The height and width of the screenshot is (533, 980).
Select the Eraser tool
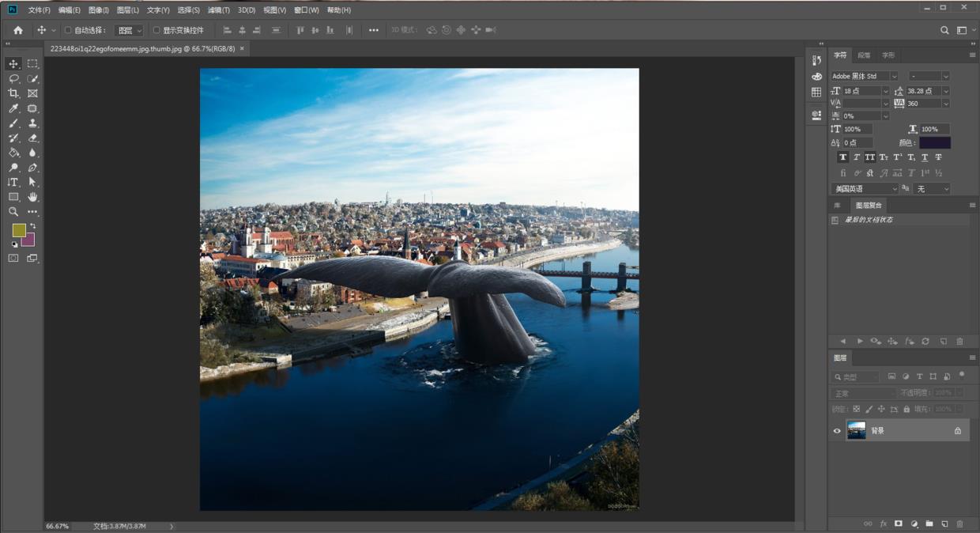point(32,138)
